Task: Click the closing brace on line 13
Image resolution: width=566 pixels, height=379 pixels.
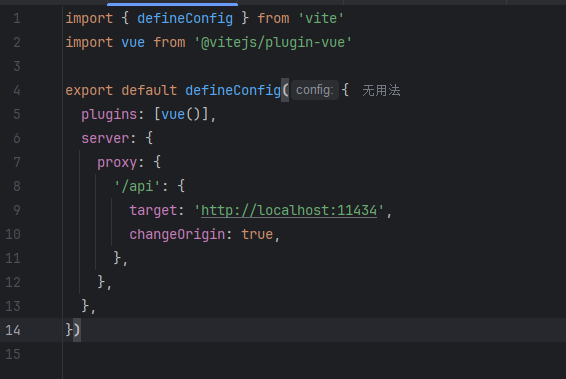Action: pos(85,306)
